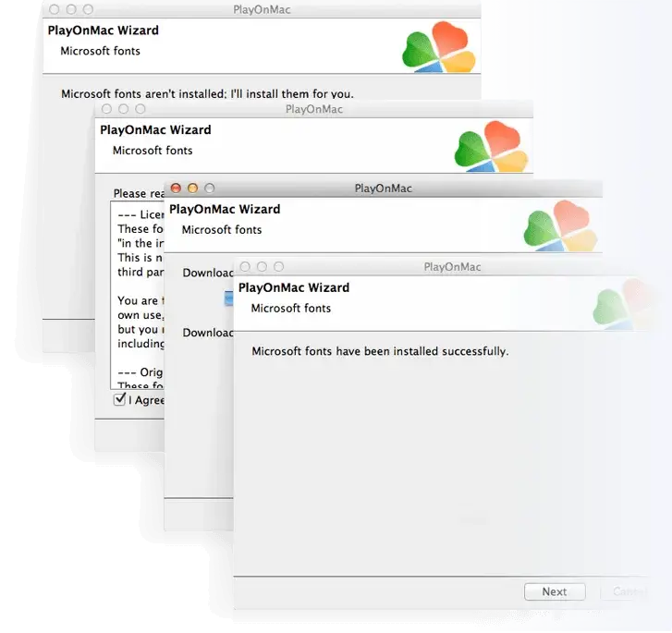Click the grey close button of the rearmost window
The image size is (672, 633).
click(55, 9)
